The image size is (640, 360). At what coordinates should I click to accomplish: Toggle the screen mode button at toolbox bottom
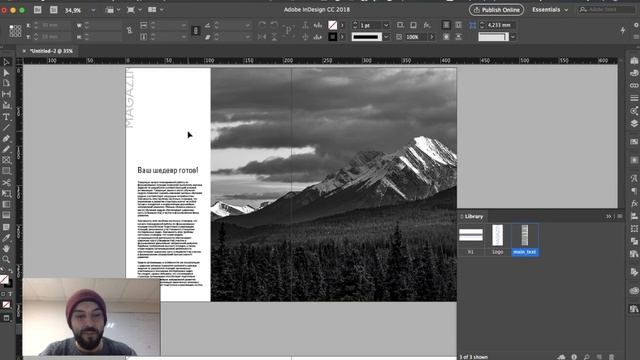(x=6, y=318)
